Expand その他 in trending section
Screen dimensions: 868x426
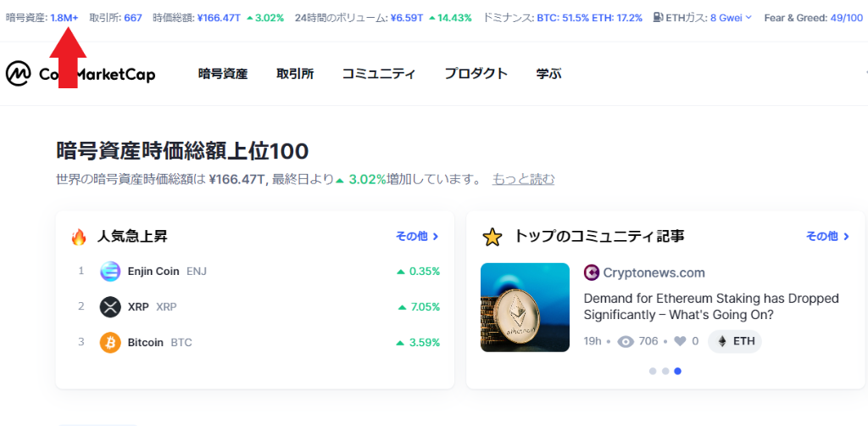[417, 237]
